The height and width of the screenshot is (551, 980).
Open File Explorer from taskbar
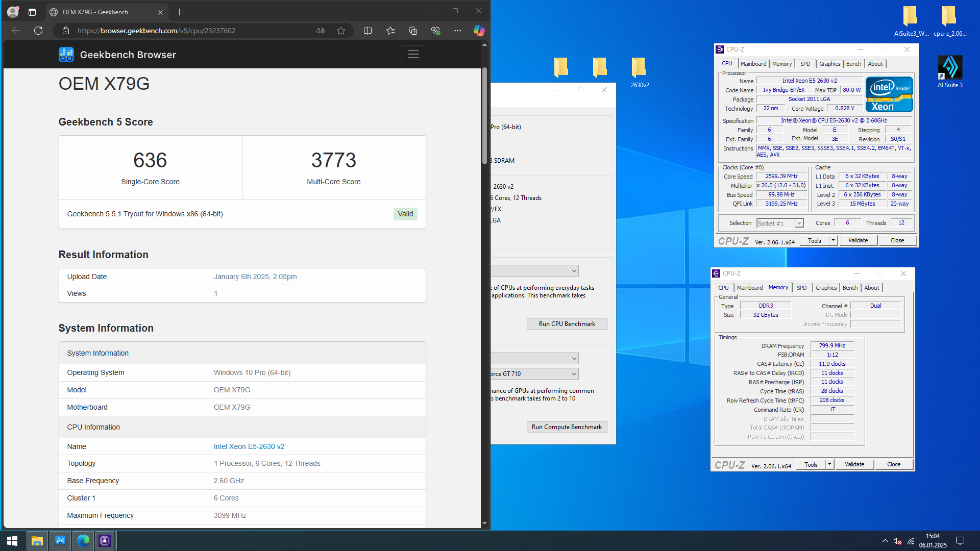point(37,541)
